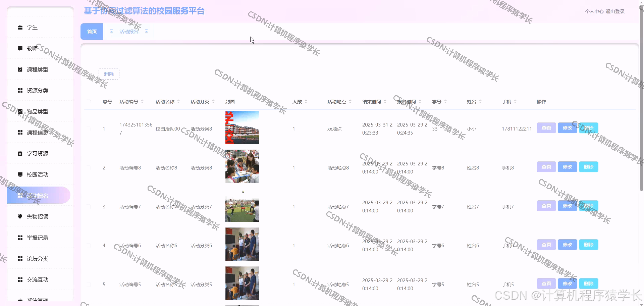The height and width of the screenshot is (306, 644).
Task: Sort by 学号 using its arrows
Action: 445,101
